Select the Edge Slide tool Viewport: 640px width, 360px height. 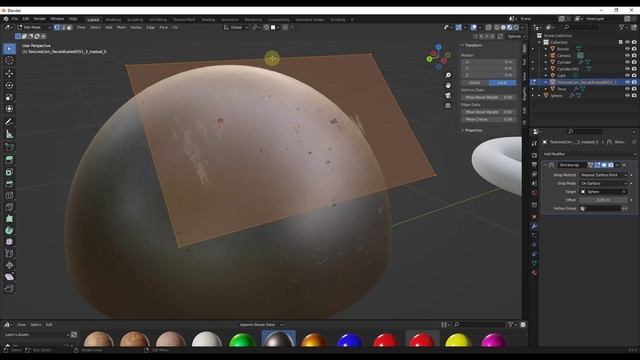coord(9,253)
